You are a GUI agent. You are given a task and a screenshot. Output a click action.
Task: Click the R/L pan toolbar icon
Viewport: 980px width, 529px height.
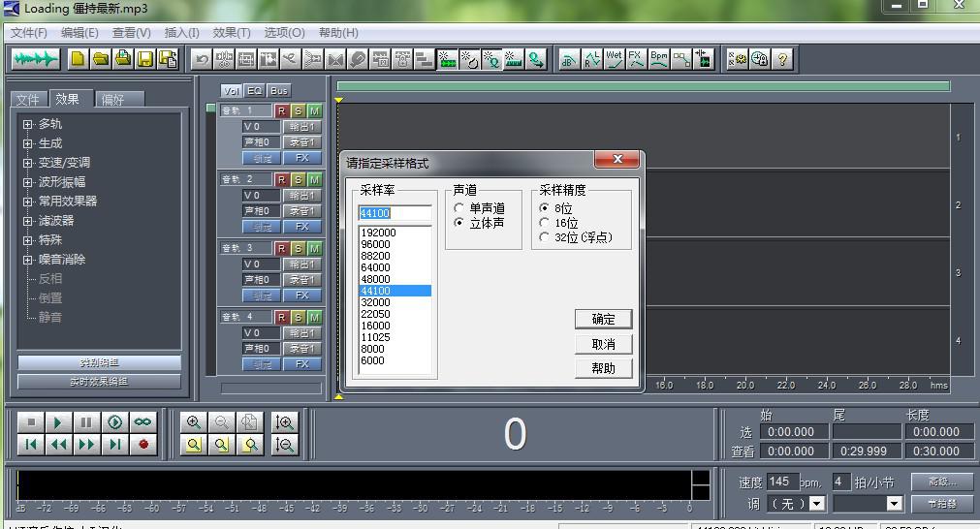click(x=591, y=59)
